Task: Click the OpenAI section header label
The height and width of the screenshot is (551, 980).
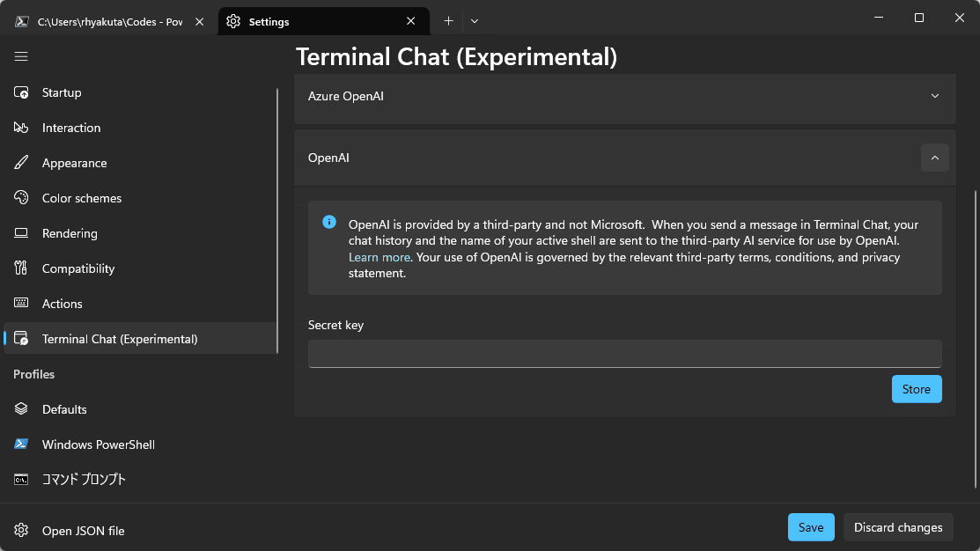Action: [328, 158]
